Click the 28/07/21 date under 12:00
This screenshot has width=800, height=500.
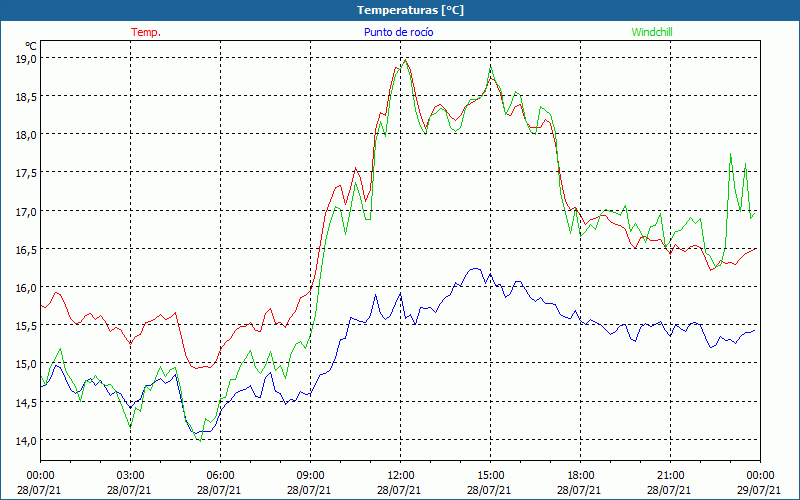click(399, 490)
